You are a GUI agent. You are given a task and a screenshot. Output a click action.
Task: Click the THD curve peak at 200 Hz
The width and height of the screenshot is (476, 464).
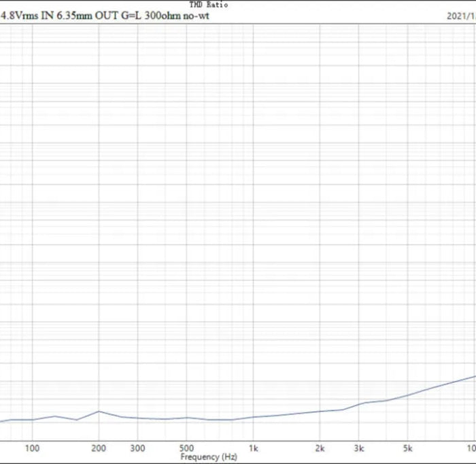point(99,411)
